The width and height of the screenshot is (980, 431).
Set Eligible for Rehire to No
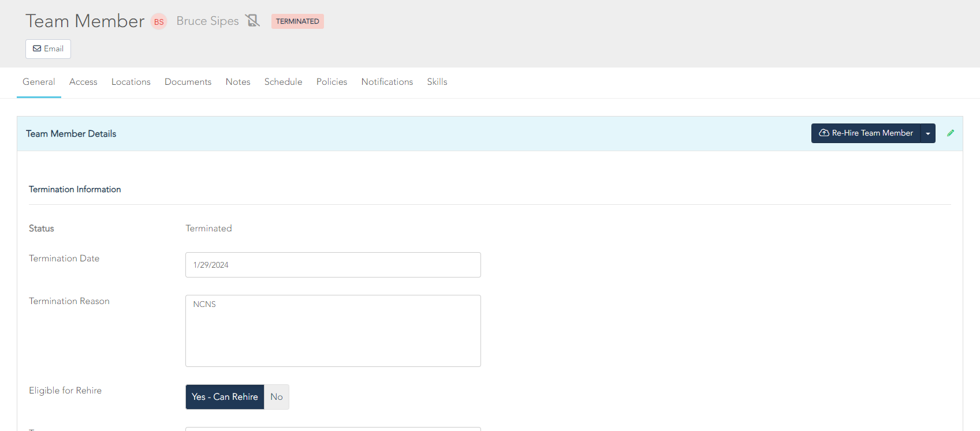277,397
